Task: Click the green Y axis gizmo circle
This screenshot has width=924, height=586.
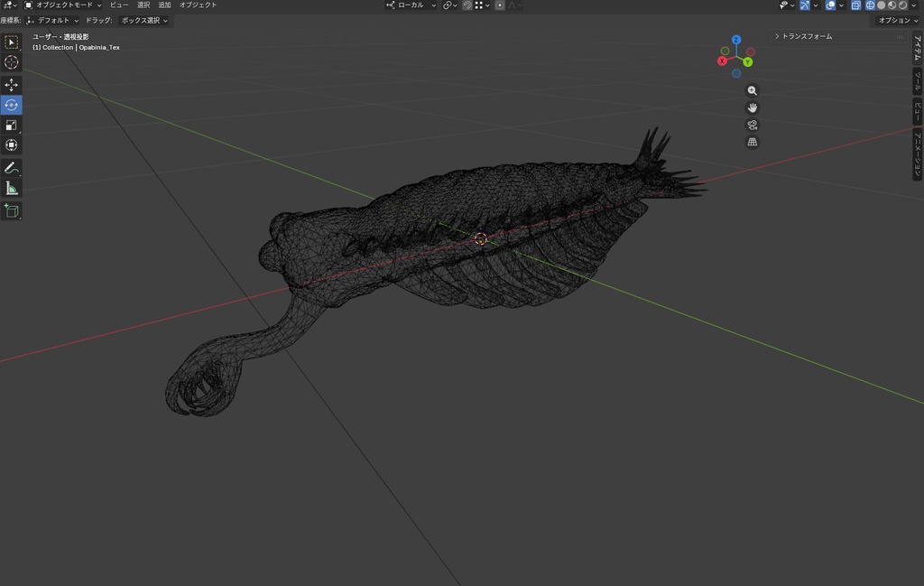Action: (x=748, y=62)
